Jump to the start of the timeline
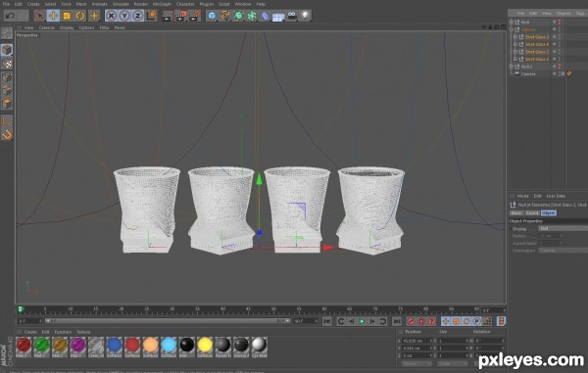The height and width of the screenshot is (373, 588). (x=327, y=321)
